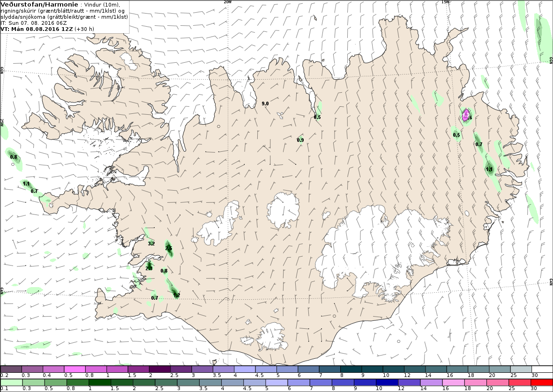Image resolution: width=553 pixels, height=392 pixels.
Task: Click the dark teal swatch labeled 8 in the top legend row
Action: (x=351, y=369)
